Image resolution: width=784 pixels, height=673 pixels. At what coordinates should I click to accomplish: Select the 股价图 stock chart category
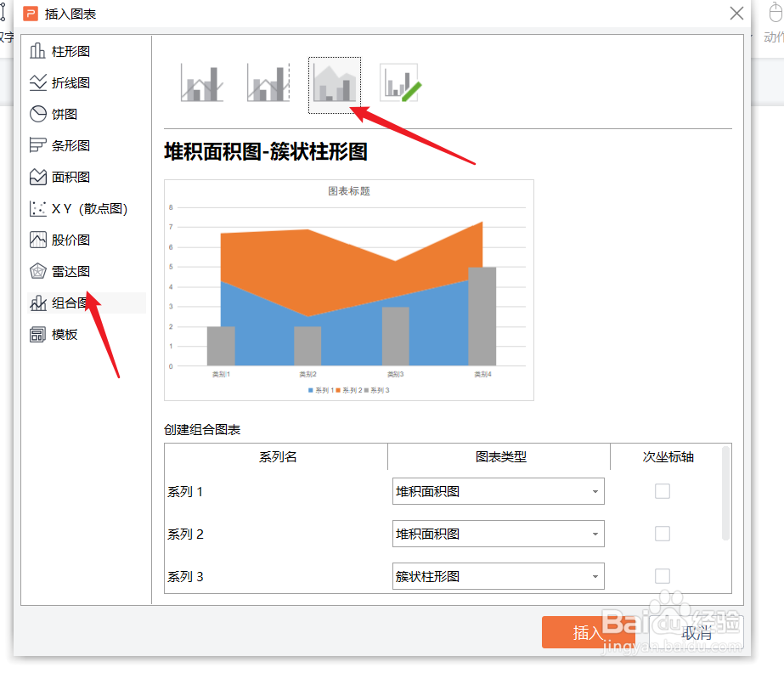[x=86, y=240]
